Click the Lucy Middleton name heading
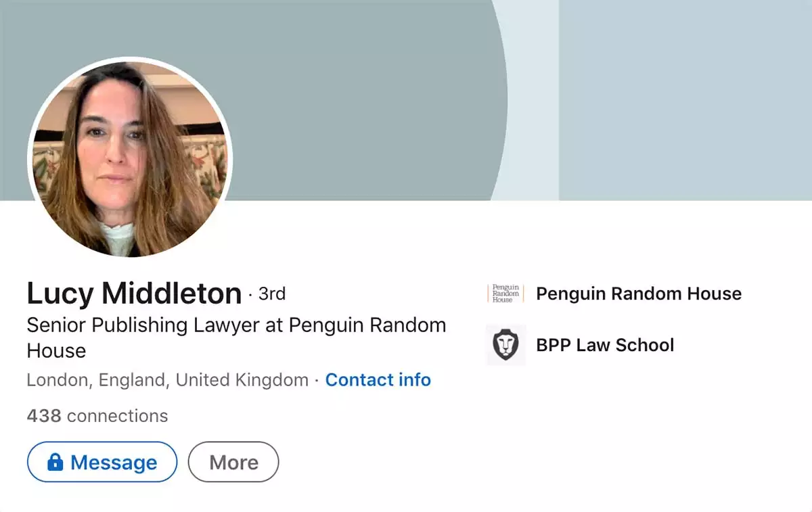Screen dimensions: 812x512 [134, 294]
